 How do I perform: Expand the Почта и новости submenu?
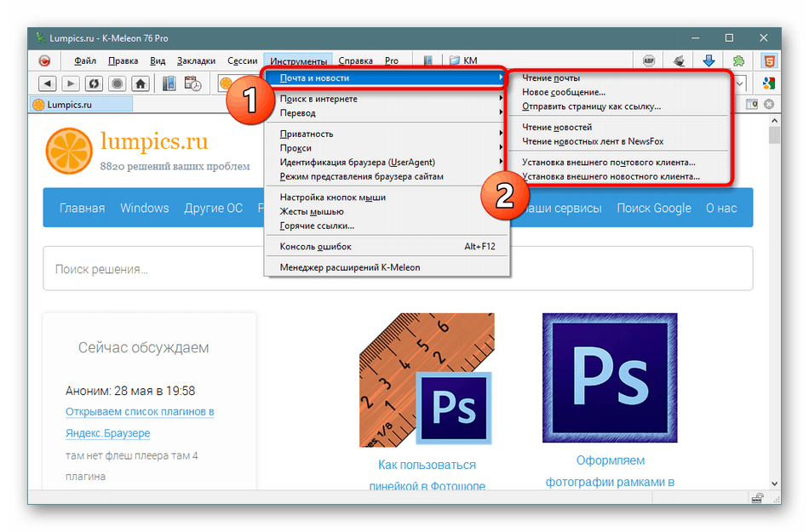pyautogui.click(x=386, y=77)
